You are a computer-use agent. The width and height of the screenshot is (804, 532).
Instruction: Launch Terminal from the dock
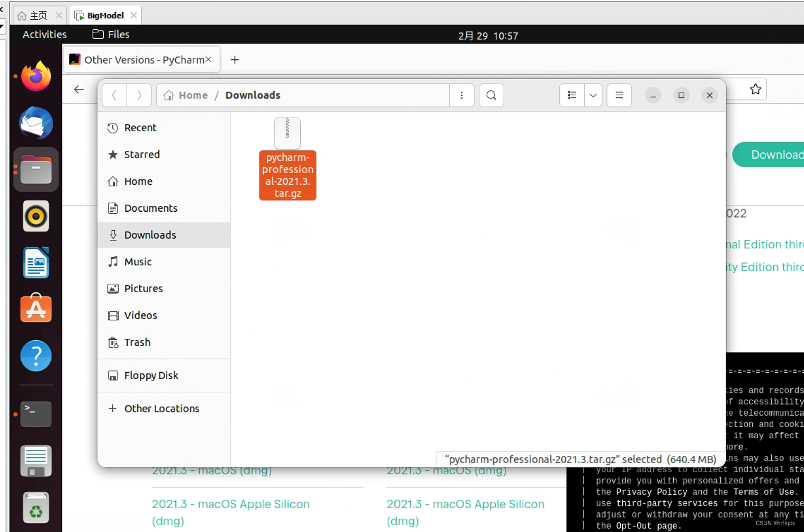(36, 414)
